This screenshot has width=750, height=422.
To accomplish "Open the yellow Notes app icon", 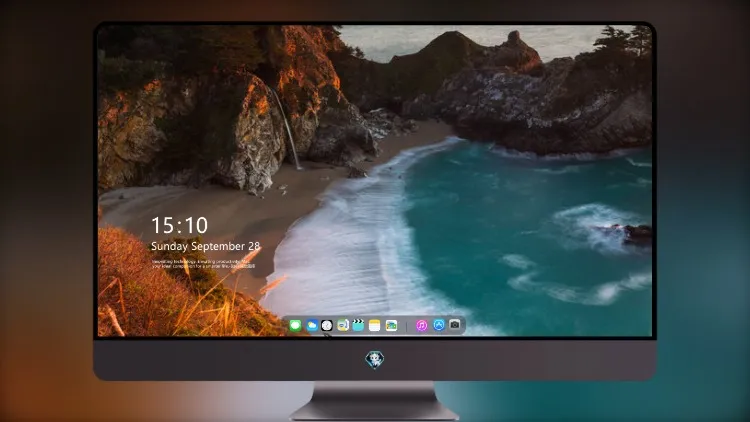I will tap(375, 326).
